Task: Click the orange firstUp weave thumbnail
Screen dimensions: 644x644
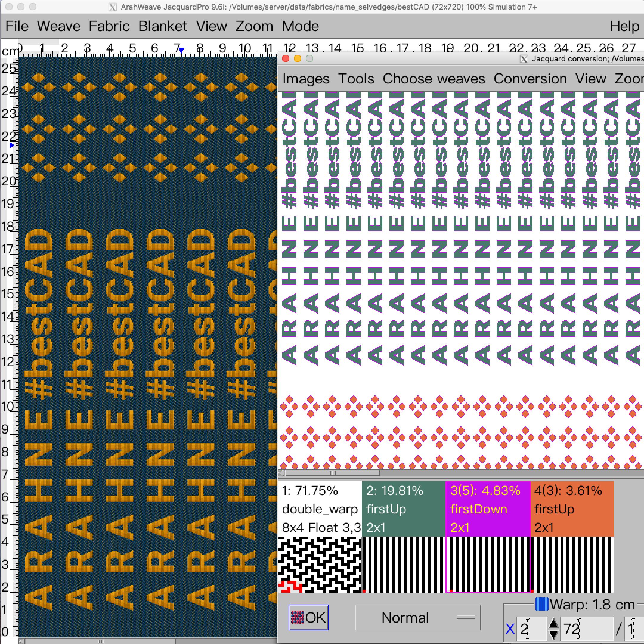Action: click(572, 565)
